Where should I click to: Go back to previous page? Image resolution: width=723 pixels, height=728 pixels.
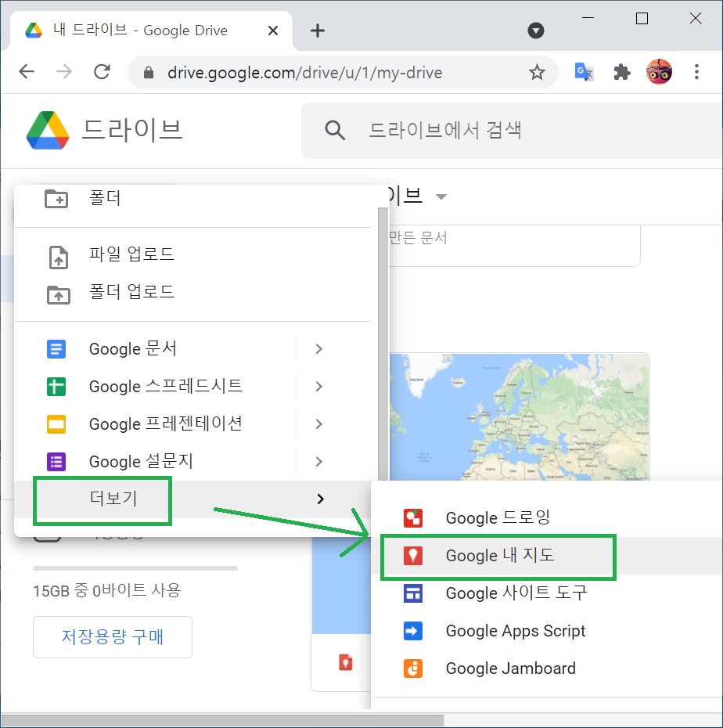click(27, 72)
